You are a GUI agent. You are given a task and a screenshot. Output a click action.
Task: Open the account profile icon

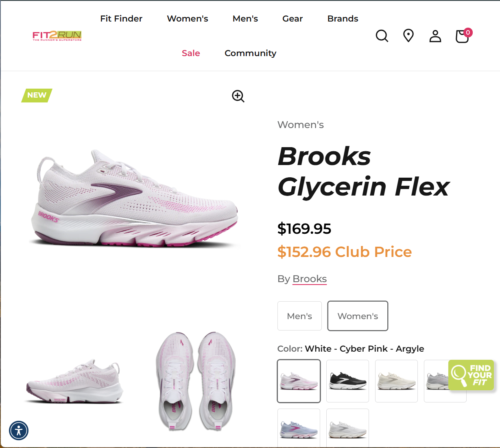[435, 36]
